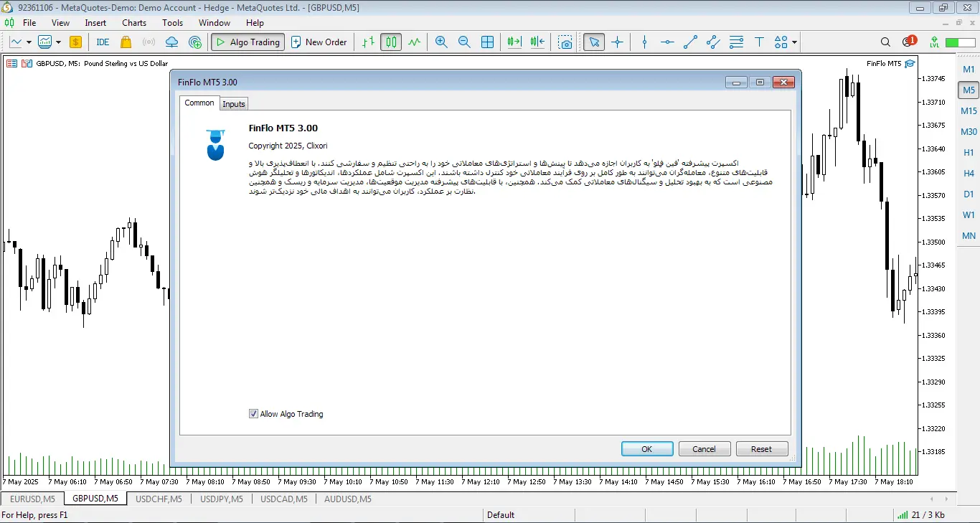Screen dimensions: 980x523
Task: Open the Window menu
Action: point(215,23)
